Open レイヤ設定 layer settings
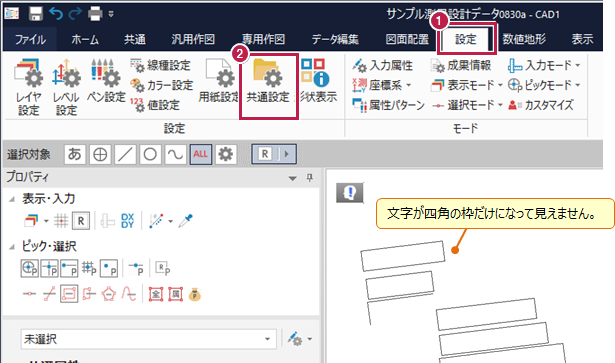Image resolution: width=615 pixels, height=363 pixels. click(28, 87)
